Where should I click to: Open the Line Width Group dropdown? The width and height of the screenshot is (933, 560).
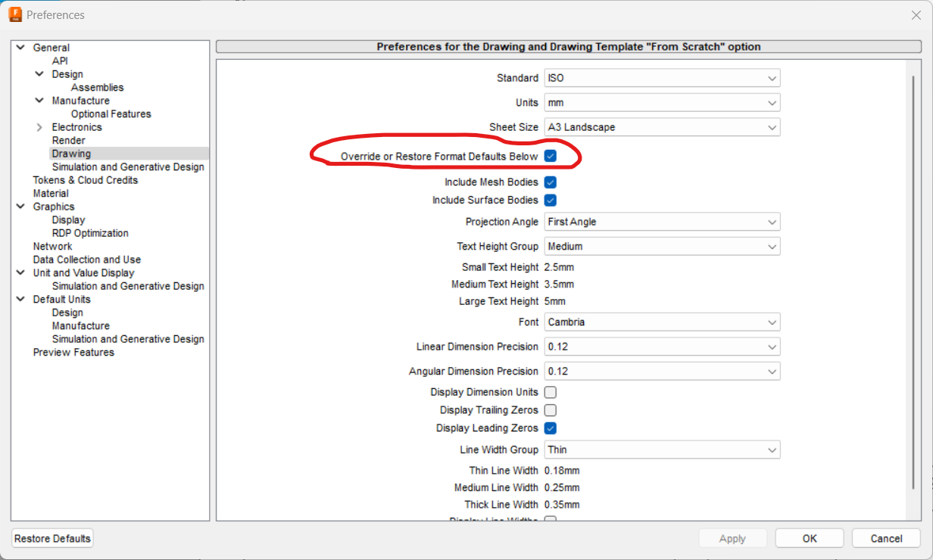click(x=770, y=450)
